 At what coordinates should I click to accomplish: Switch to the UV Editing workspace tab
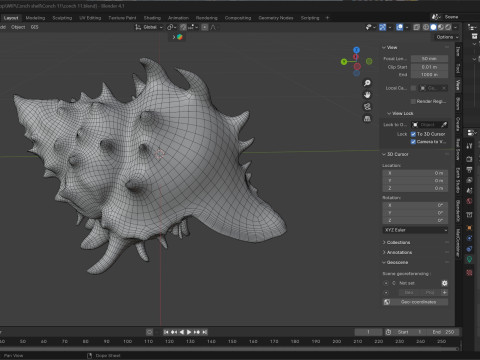tap(90, 18)
